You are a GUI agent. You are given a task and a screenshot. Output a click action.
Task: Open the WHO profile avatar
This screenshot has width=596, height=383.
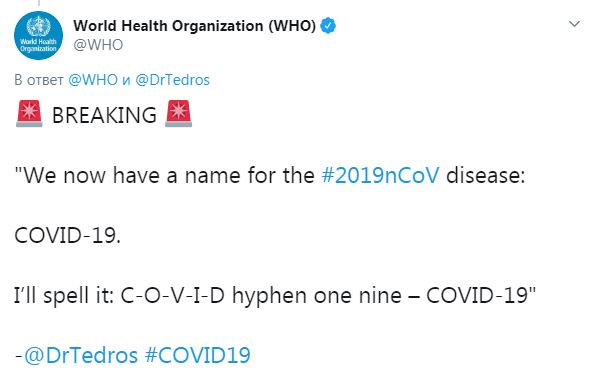point(38,35)
